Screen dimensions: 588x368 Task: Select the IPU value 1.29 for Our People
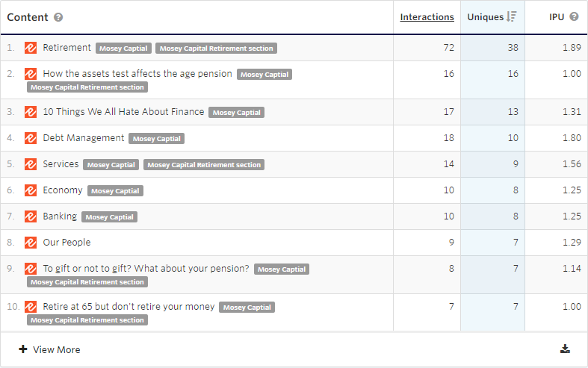[572, 243]
